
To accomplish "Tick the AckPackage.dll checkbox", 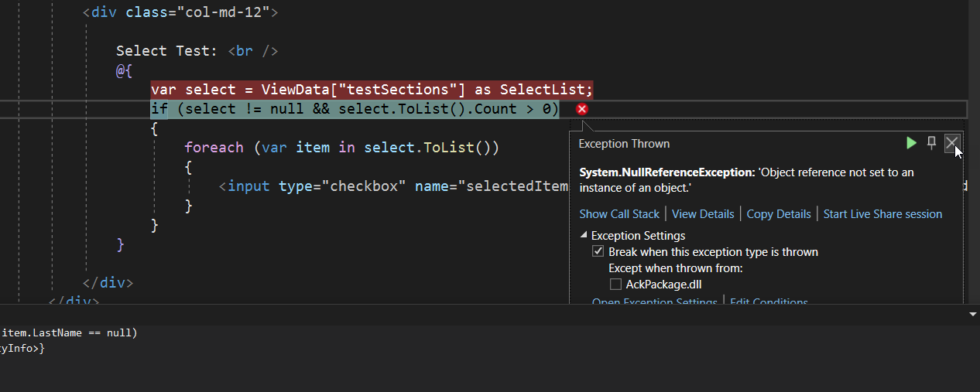I will 615,285.
